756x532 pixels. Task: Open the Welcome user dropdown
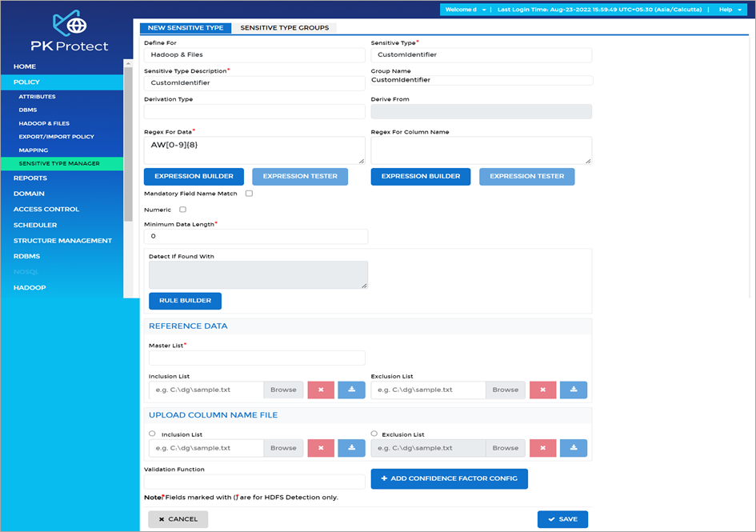click(x=466, y=10)
